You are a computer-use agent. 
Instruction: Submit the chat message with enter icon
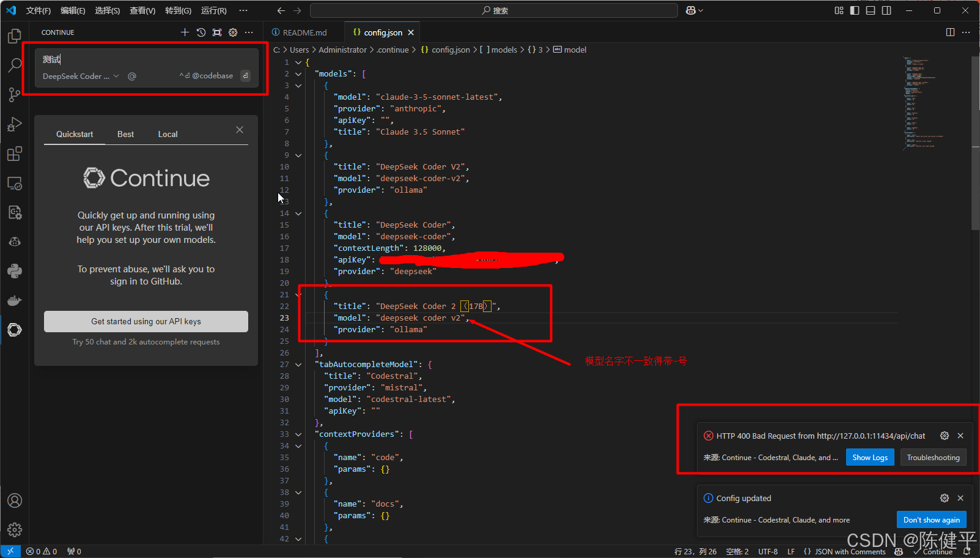(x=245, y=76)
